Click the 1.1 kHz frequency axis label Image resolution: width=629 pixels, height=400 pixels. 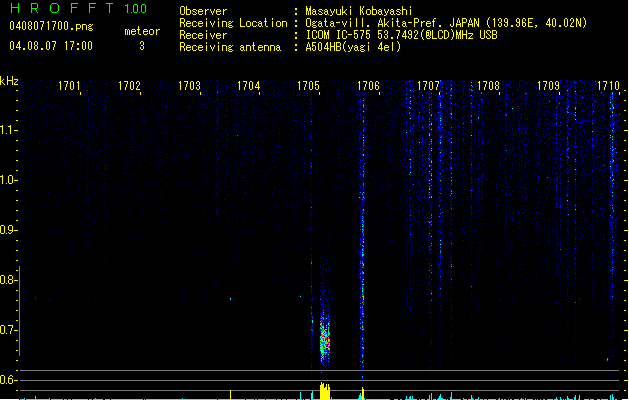[8, 130]
